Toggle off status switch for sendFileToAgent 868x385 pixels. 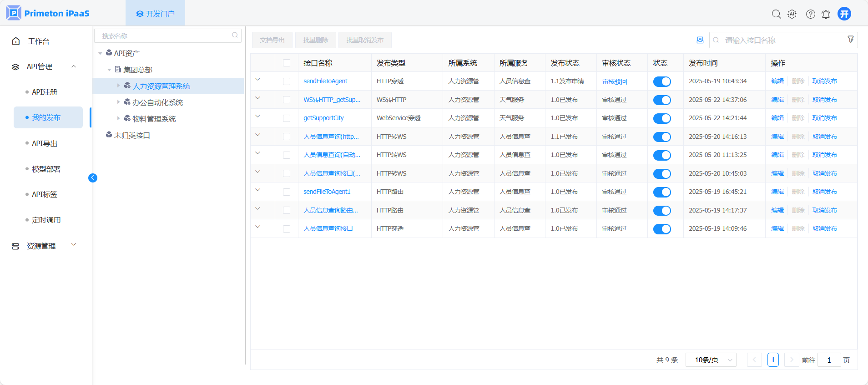pyautogui.click(x=661, y=81)
